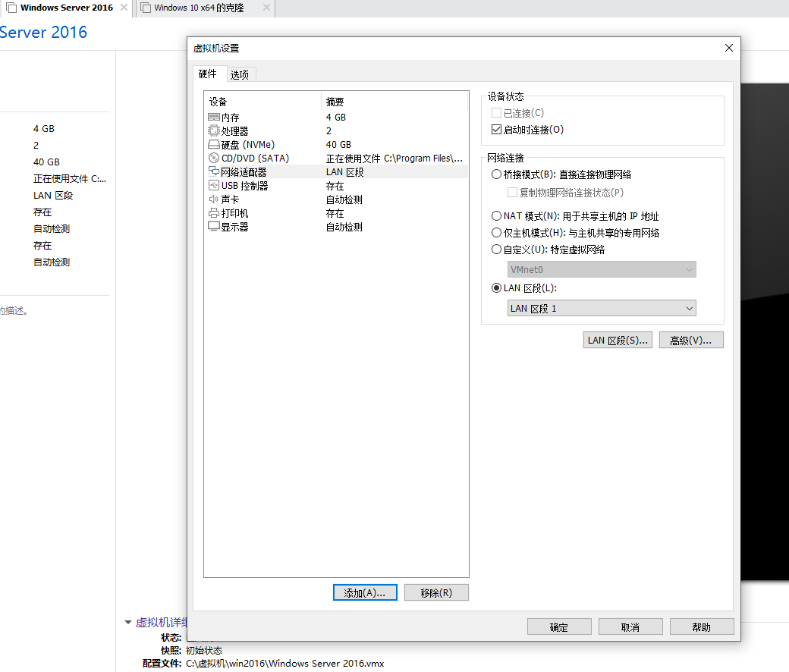Click the sound card (声卡) speaker icon
This screenshot has height=672, width=789.
pos(213,199)
